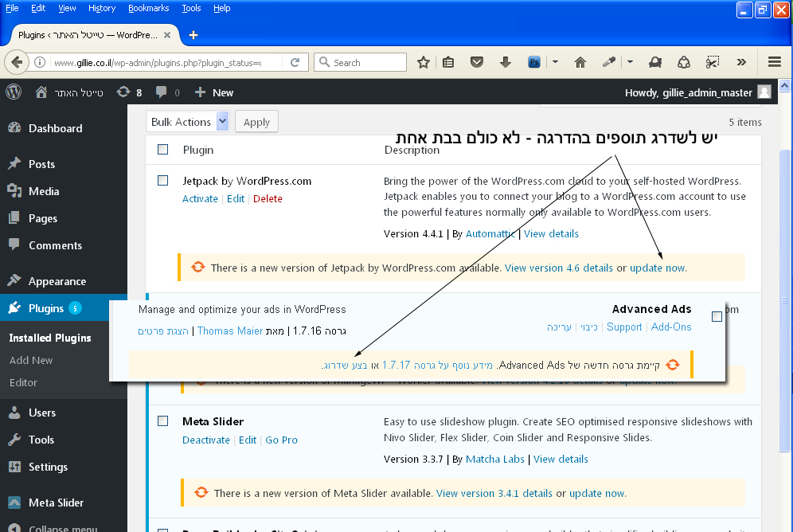This screenshot has width=793, height=532.
Task: Click the vertical page scrollbar thumb
Action: (x=784, y=300)
